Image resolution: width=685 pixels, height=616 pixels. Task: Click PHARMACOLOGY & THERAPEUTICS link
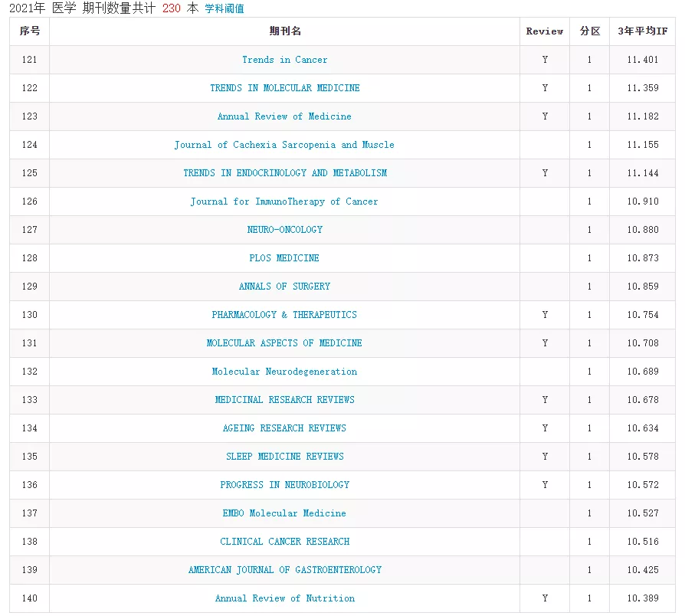coord(284,315)
